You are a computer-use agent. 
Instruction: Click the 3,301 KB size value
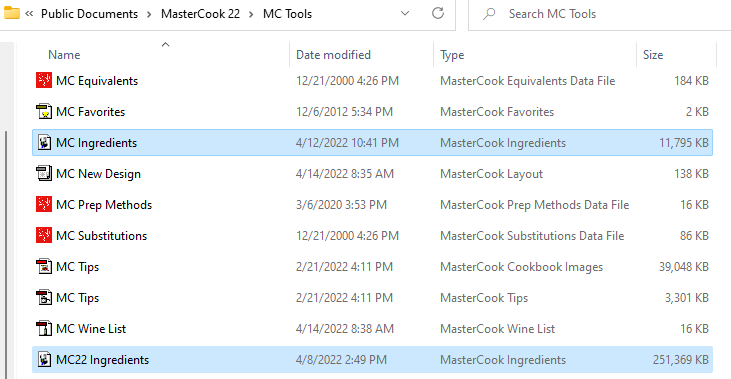687,298
